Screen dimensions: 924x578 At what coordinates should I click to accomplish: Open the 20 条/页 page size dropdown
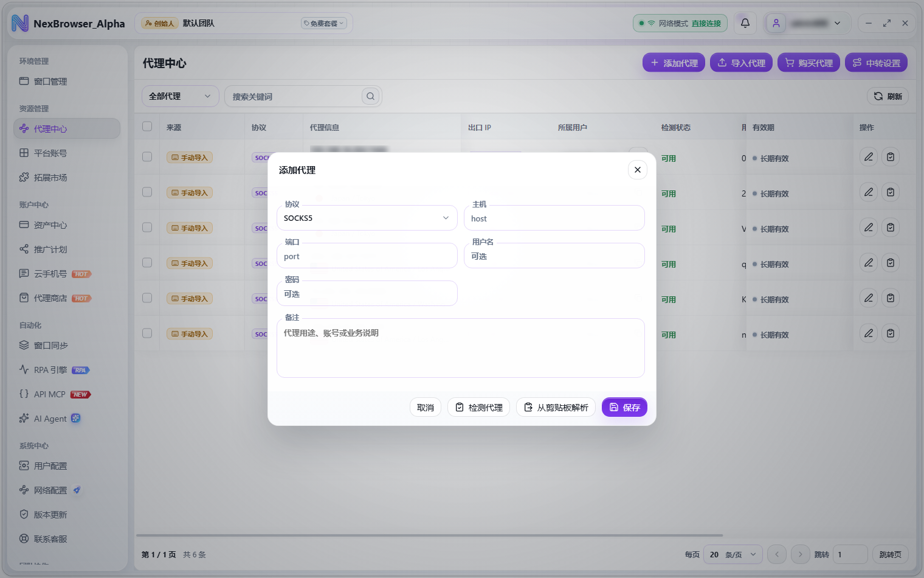[733, 554]
